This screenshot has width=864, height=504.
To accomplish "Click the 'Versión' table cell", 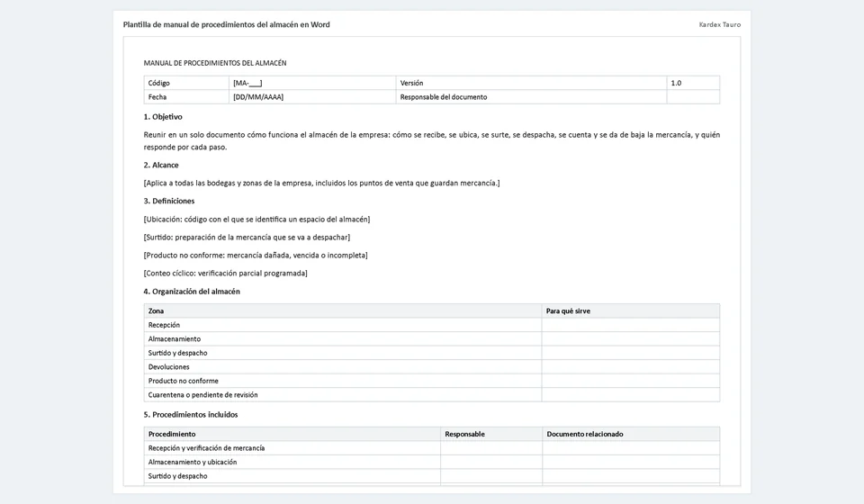I will [531, 83].
